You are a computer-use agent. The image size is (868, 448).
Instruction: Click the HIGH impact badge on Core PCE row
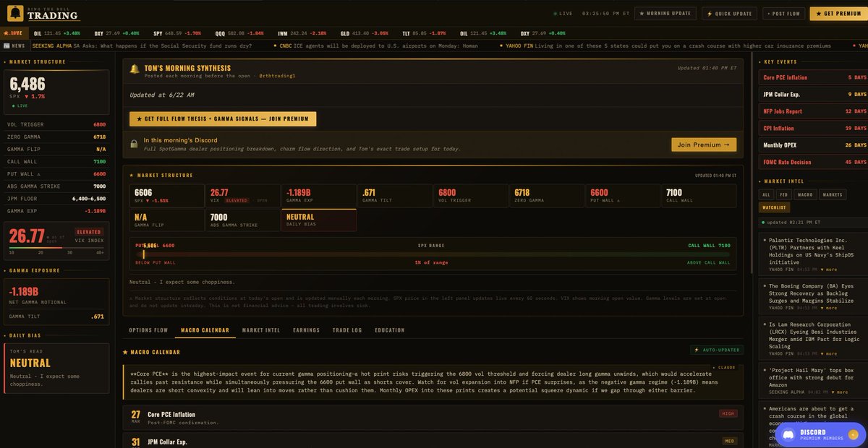click(728, 413)
